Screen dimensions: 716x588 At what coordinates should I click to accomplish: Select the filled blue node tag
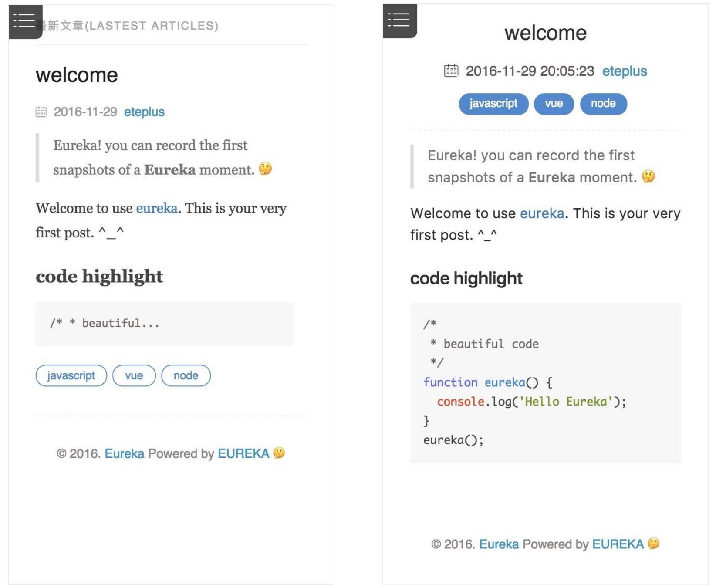tap(603, 104)
